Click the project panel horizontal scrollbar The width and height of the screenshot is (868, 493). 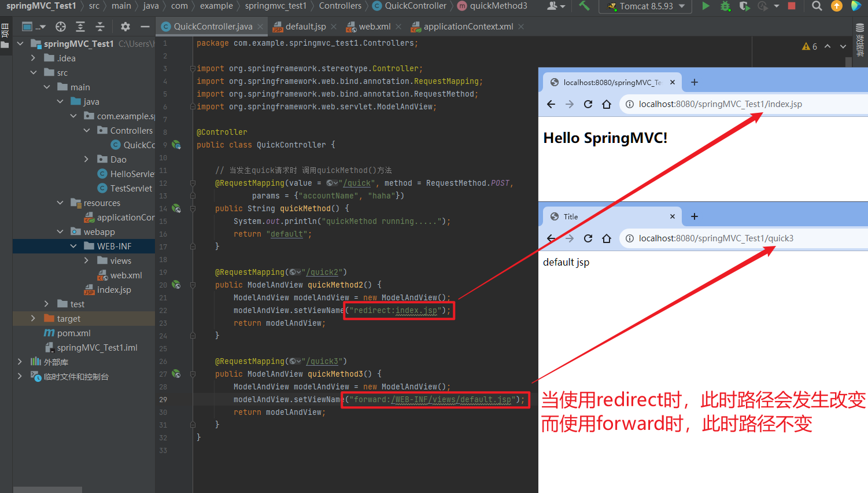[x=47, y=490]
